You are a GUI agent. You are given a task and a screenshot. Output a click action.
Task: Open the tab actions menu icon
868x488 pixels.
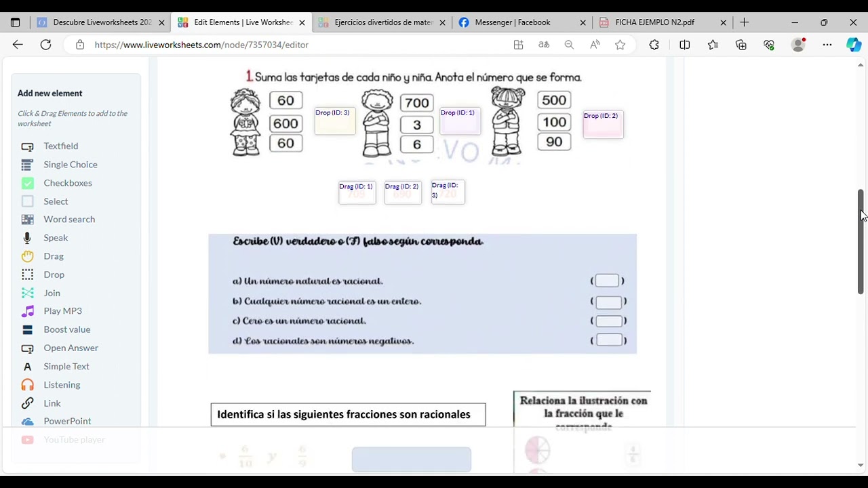point(15,22)
